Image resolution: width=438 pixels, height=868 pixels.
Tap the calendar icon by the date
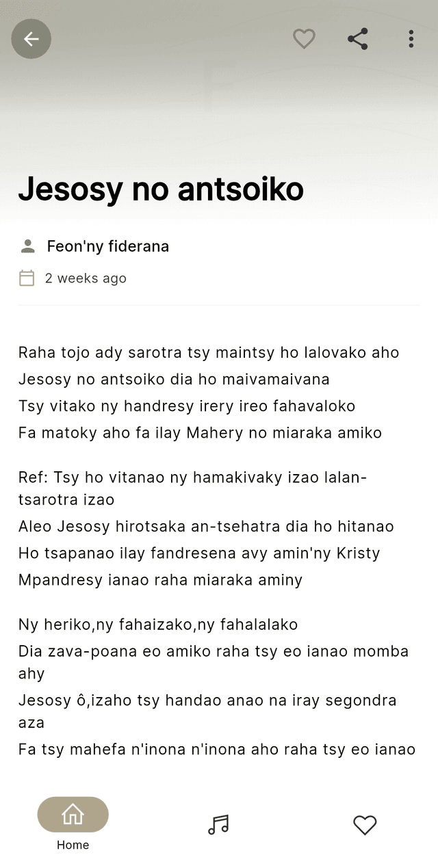point(27,278)
